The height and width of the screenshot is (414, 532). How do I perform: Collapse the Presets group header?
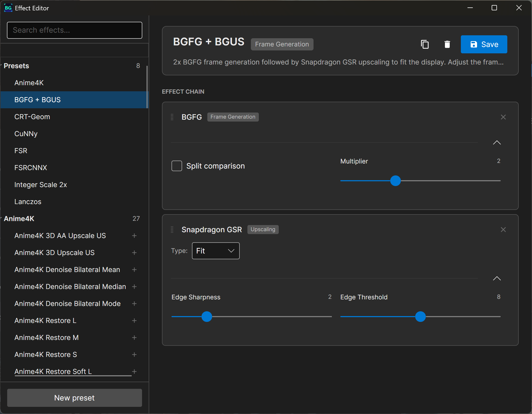click(x=74, y=66)
